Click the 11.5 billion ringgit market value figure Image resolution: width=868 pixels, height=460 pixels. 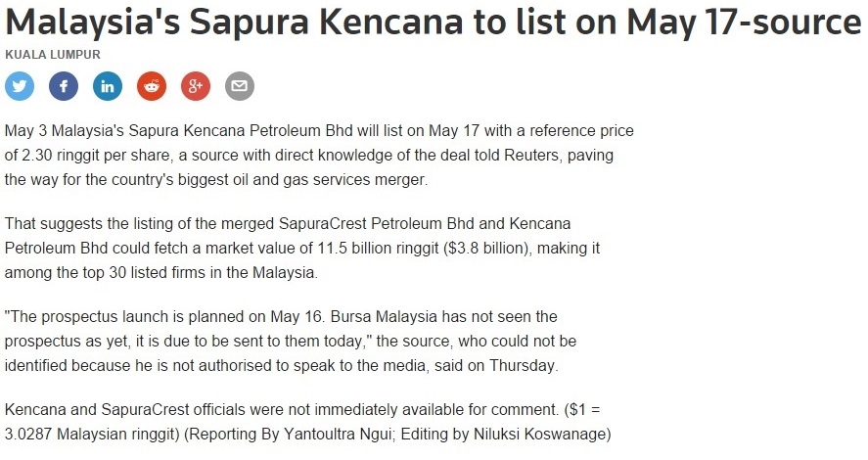(x=378, y=248)
